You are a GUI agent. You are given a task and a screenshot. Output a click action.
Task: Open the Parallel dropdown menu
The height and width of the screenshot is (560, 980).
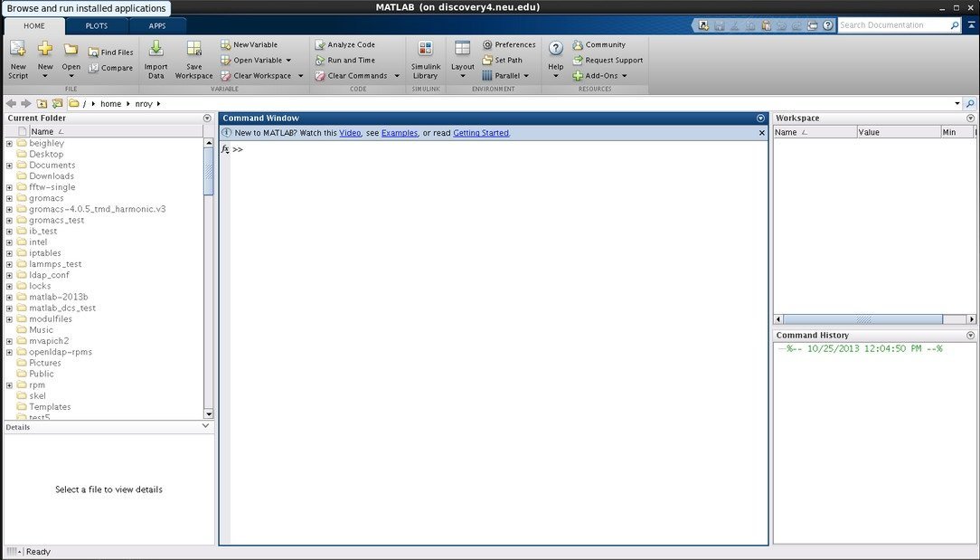505,76
